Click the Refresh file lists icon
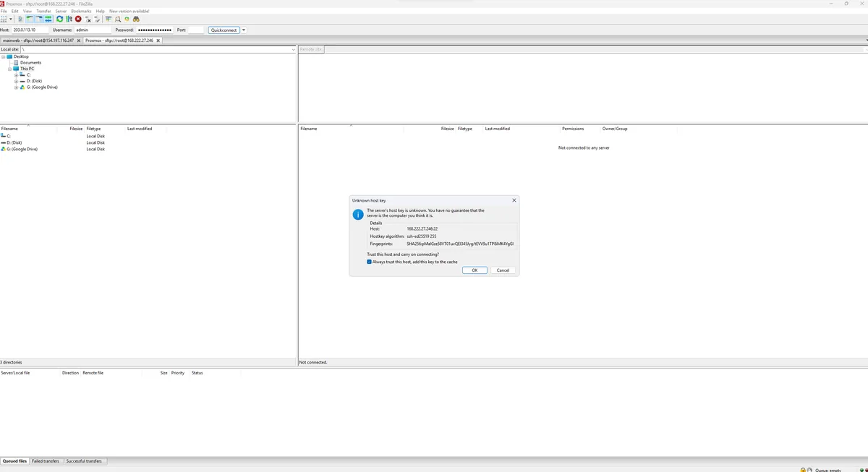The image size is (868, 472). (60, 19)
